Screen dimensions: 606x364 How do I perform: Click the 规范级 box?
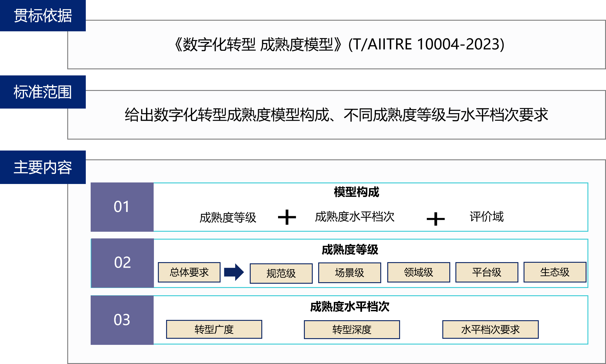(x=281, y=273)
